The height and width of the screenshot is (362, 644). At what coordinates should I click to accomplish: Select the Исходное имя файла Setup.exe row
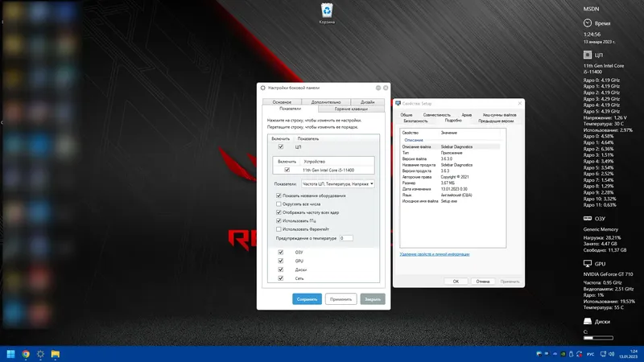[x=451, y=201]
